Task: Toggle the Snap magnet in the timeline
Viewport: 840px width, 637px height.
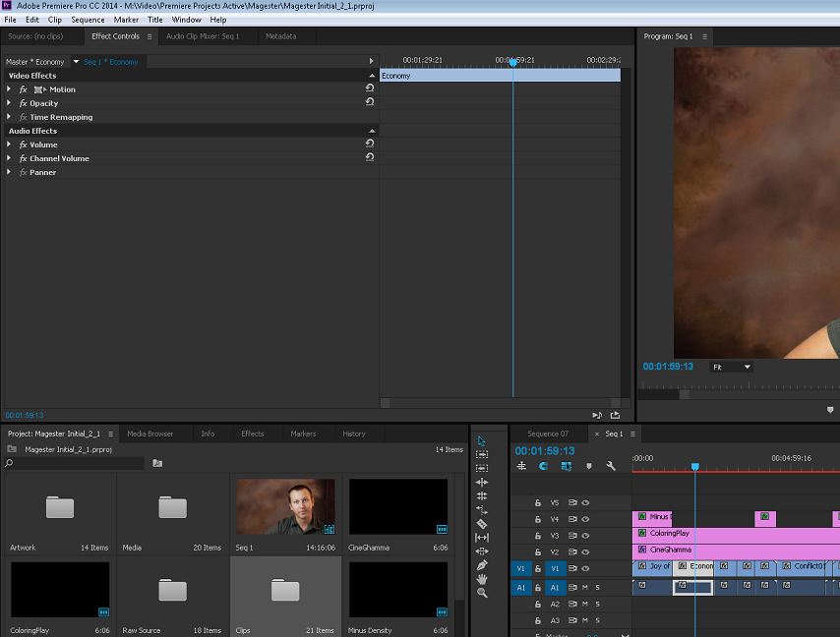Action: click(542, 465)
